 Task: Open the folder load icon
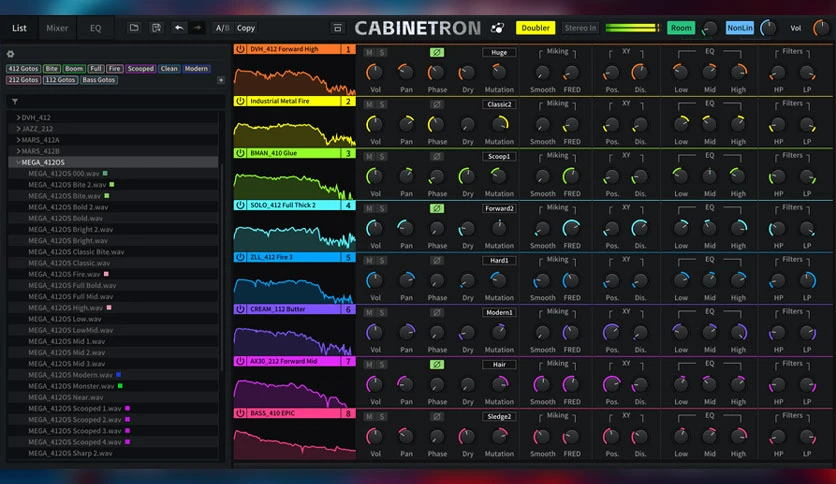coord(134,28)
